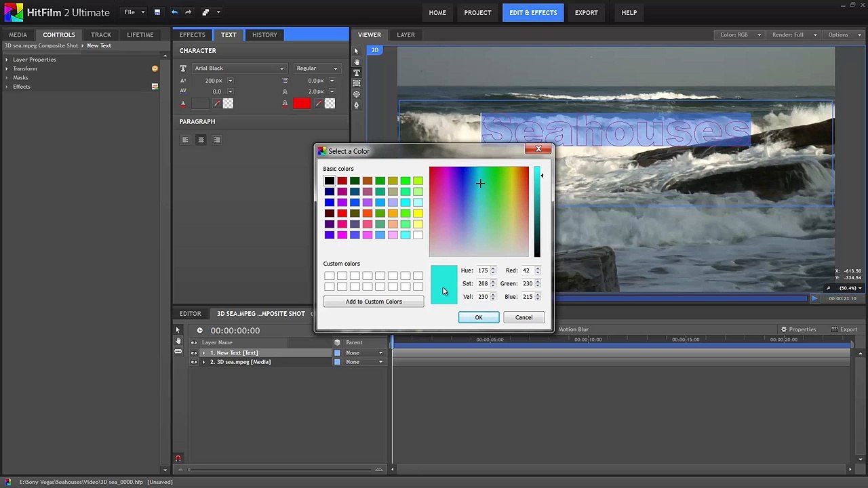
Task: Select the Hand tool in viewer toolbar
Action: (357, 62)
